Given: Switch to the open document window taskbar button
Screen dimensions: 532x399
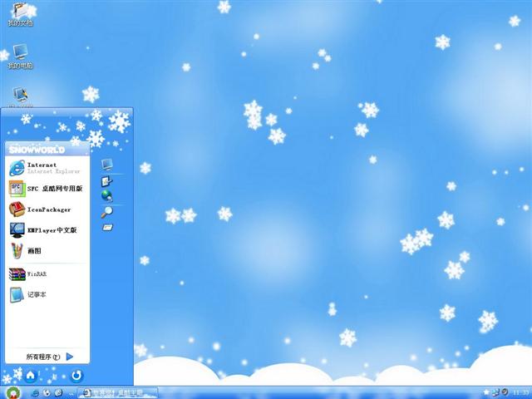Looking at the screenshot, I should click(117, 393).
